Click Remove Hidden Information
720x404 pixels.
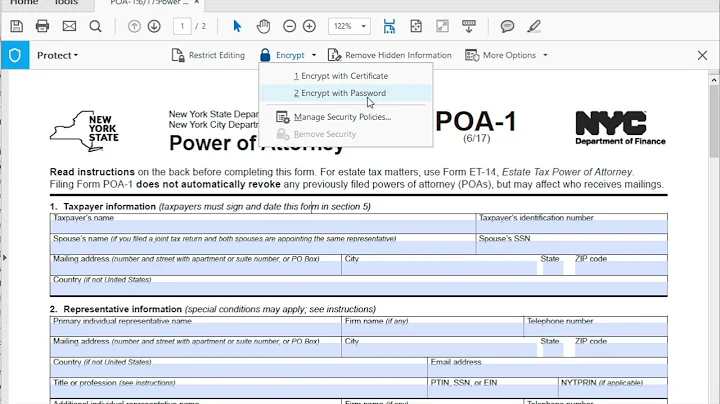click(389, 55)
